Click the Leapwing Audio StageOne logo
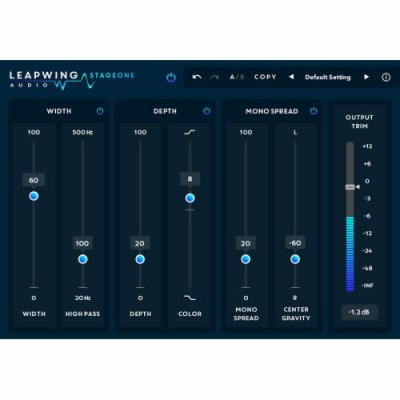The image size is (400, 400). tap(72, 80)
